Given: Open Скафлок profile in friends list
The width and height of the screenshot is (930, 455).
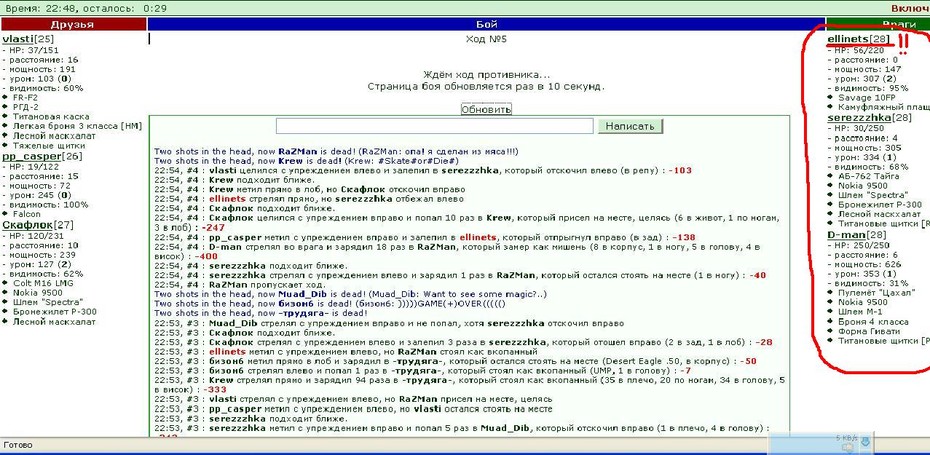Looking at the screenshot, I should click(27, 225).
